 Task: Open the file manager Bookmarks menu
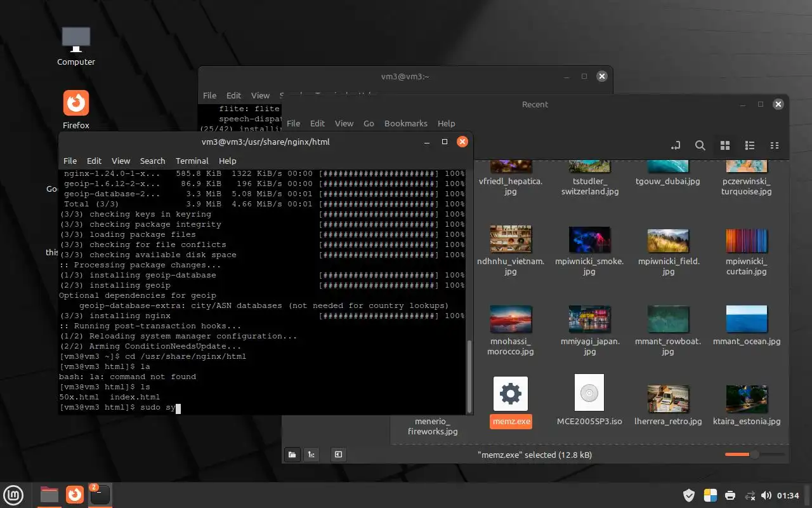(x=406, y=123)
